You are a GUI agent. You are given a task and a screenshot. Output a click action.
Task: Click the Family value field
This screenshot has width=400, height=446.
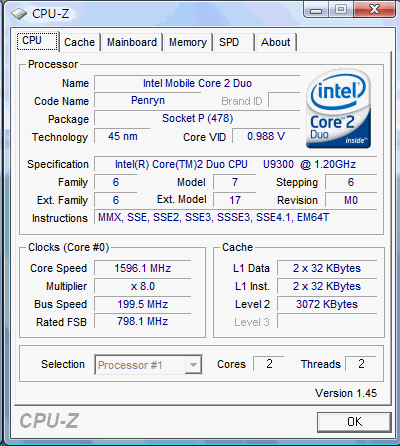[x=116, y=182]
